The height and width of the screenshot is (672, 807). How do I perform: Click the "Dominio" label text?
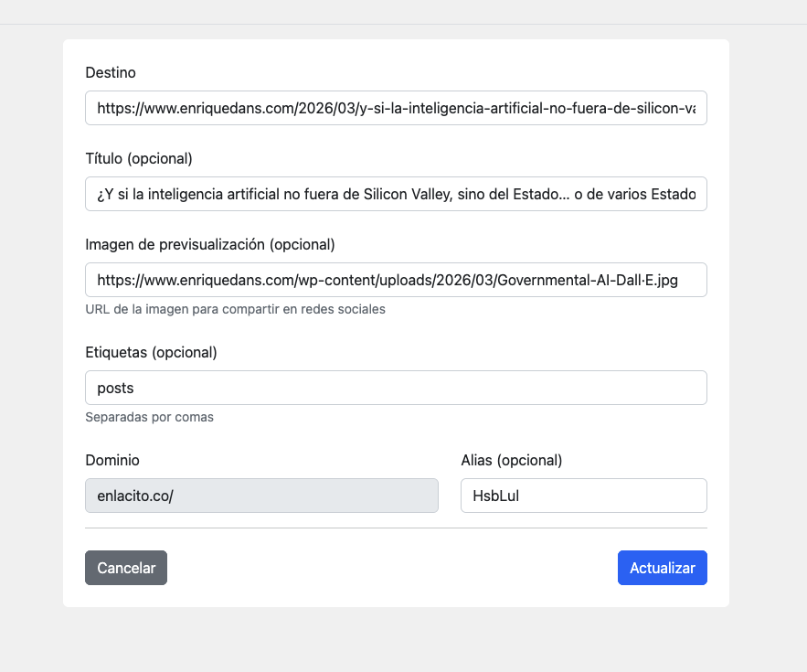click(112, 460)
